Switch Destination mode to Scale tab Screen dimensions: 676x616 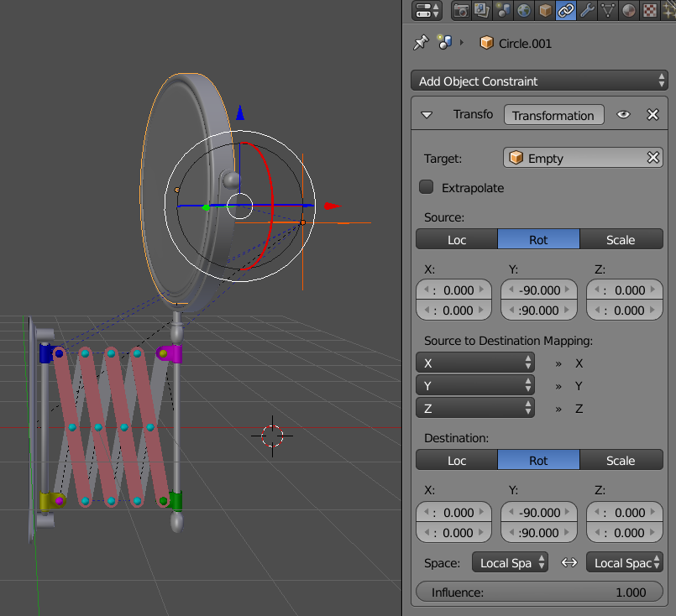[x=621, y=460]
